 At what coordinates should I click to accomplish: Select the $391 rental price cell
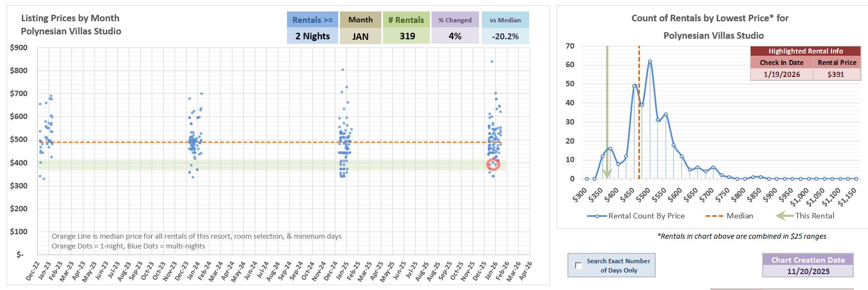(836, 74)
